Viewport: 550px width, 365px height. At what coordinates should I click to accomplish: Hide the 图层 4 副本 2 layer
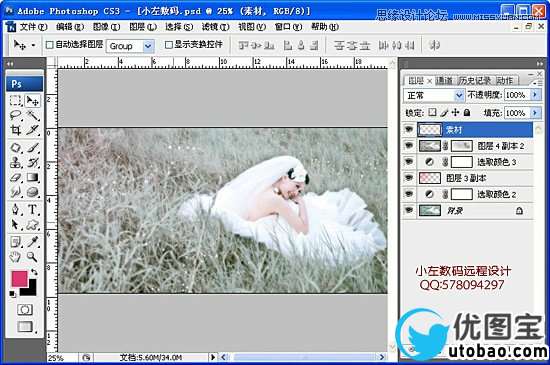[409, 146]
